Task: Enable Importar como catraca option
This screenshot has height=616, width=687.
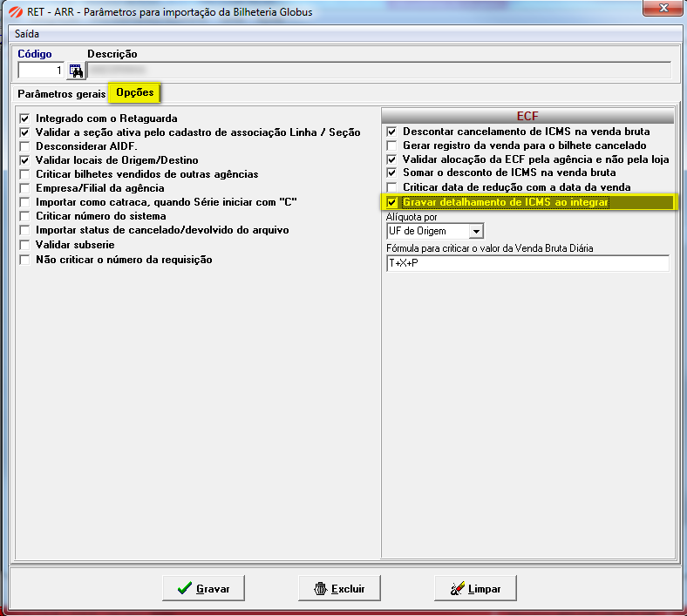Action: (x=24, y=203)
